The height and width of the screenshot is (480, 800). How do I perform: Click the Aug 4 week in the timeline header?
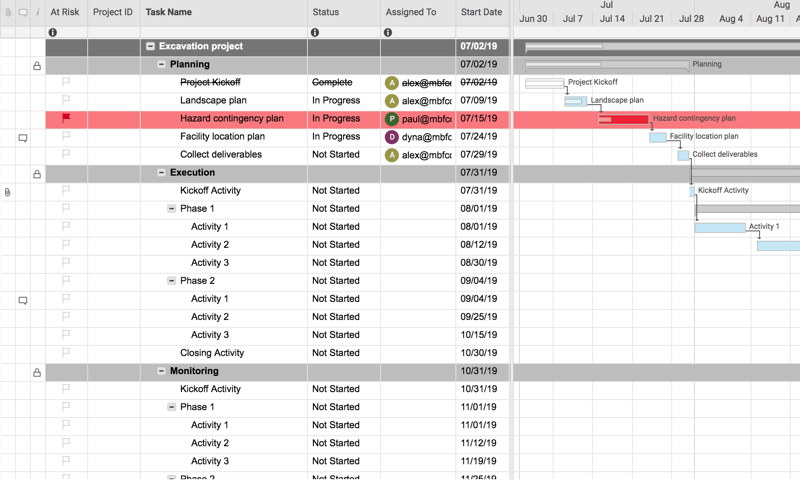pyautogui.click(x=731, y=19)
